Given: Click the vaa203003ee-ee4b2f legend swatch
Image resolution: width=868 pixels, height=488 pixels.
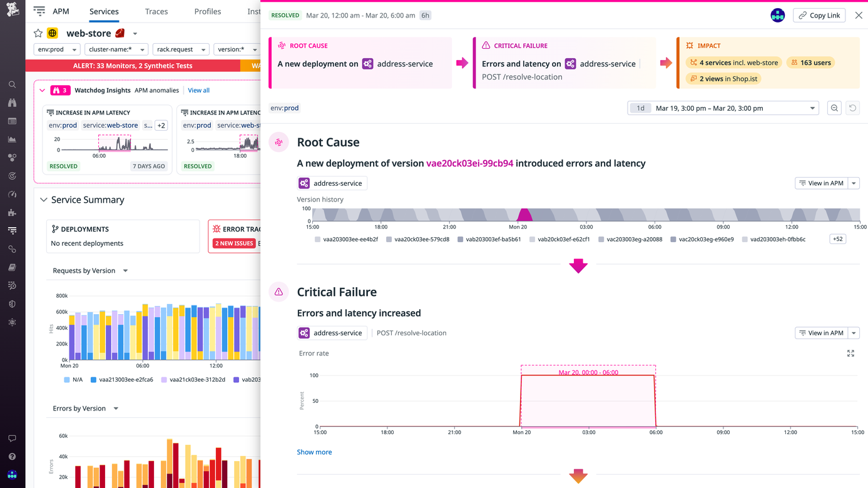Looking at the screenshot, I should [x=318, y=240].
